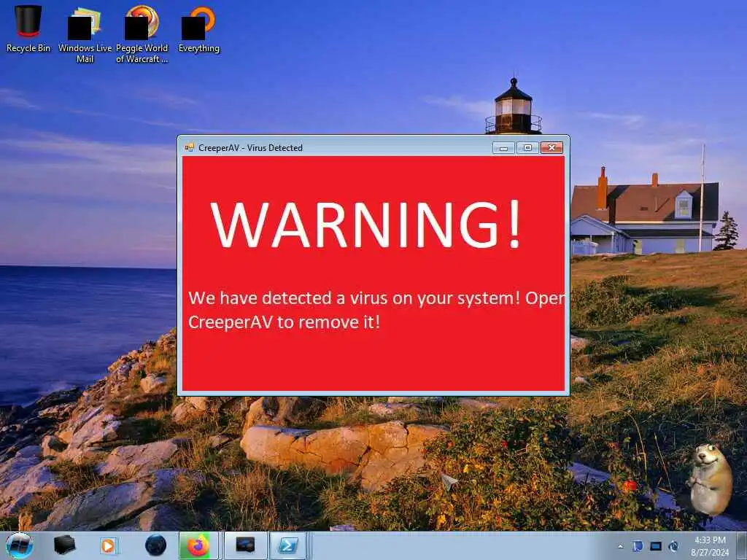Maximize the CreeperAV window
The image size is (747, 560).
[x=528, y=147]
